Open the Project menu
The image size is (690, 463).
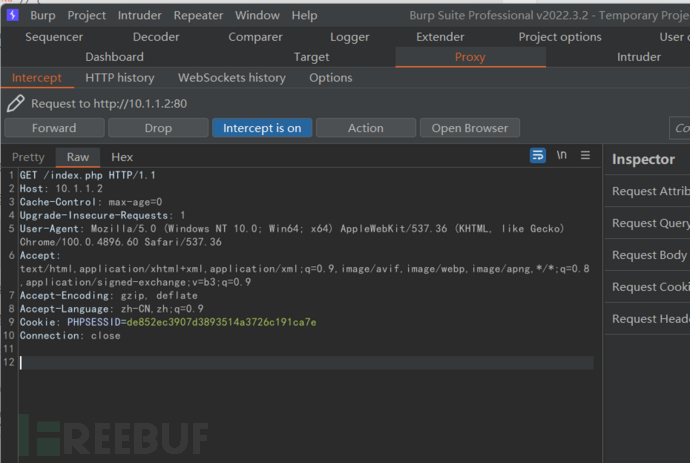pos(87,15)
